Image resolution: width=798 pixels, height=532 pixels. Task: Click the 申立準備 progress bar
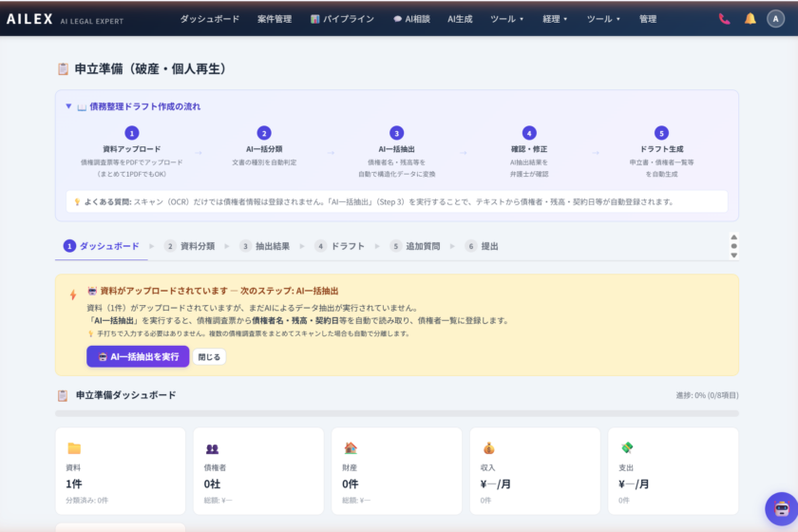pos(396,413)
